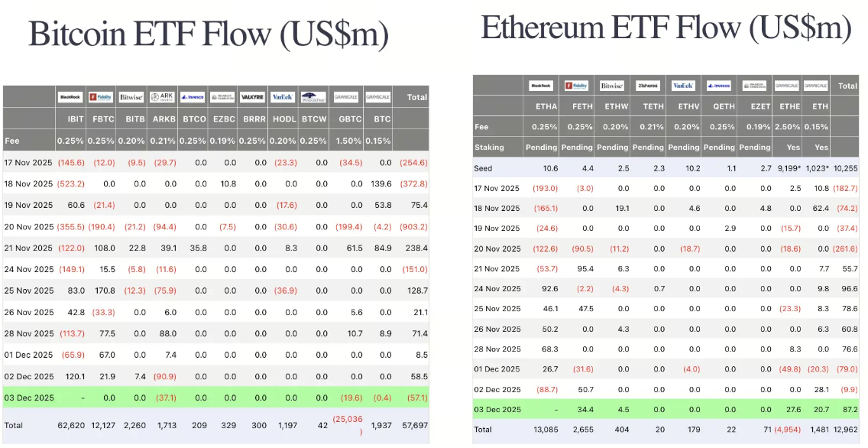Click the Bitwise logo above BITB
This screenshot has width=868, height=448.
(x=131, y=97)
